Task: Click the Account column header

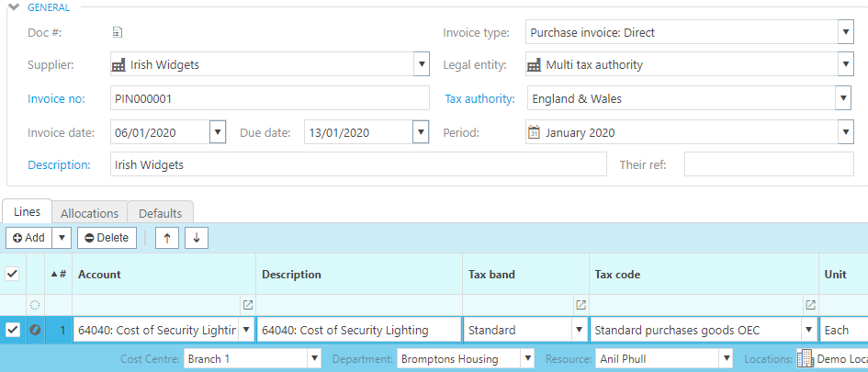Action: (x=163, y=274)
